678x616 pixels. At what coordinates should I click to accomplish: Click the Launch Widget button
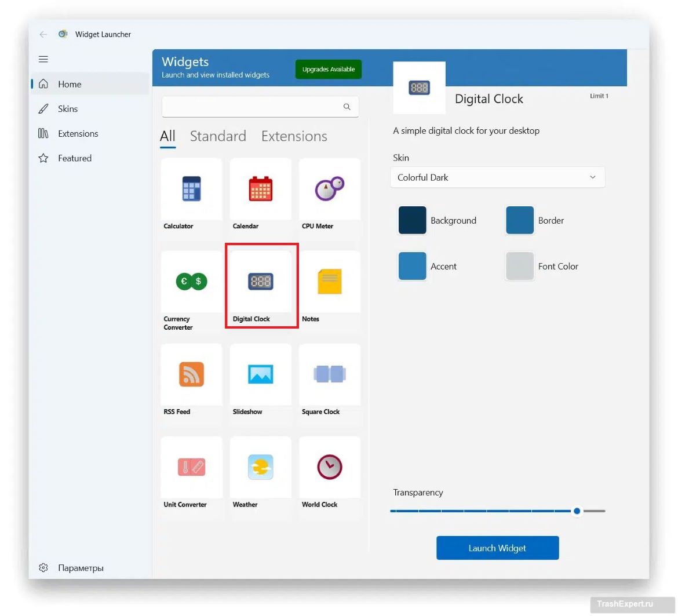[x=497, y=548]
